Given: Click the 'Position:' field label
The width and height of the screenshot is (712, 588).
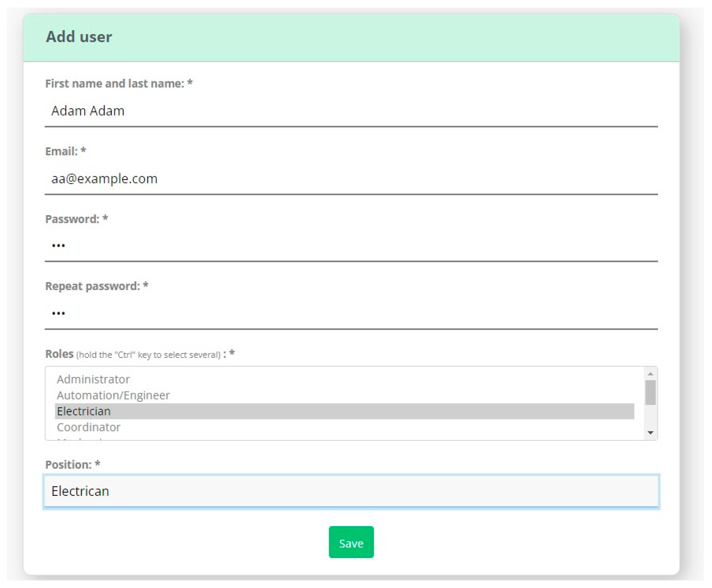Looking at the screenshot, I should click(69, 465).
